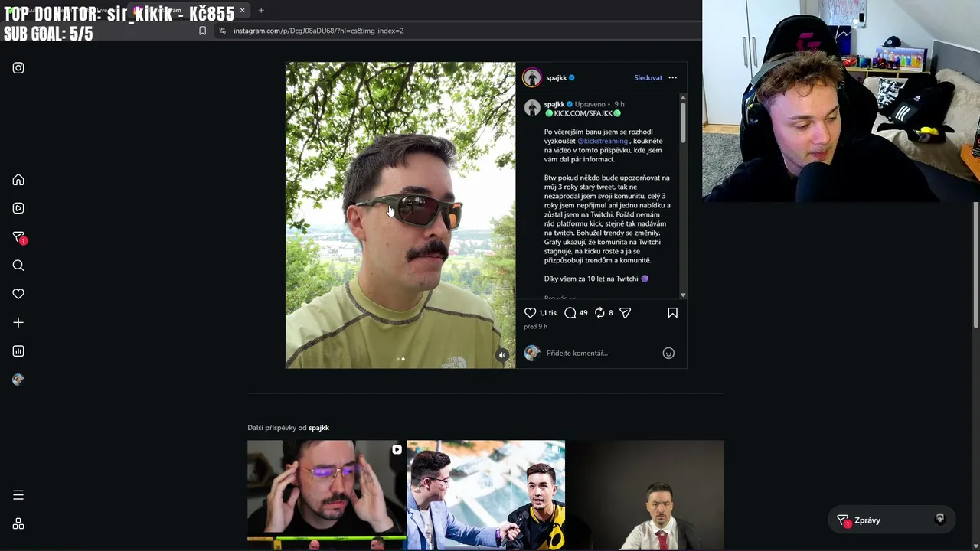
Task: Follow spajkk with the Sledovat button
Action: [648, 77]
